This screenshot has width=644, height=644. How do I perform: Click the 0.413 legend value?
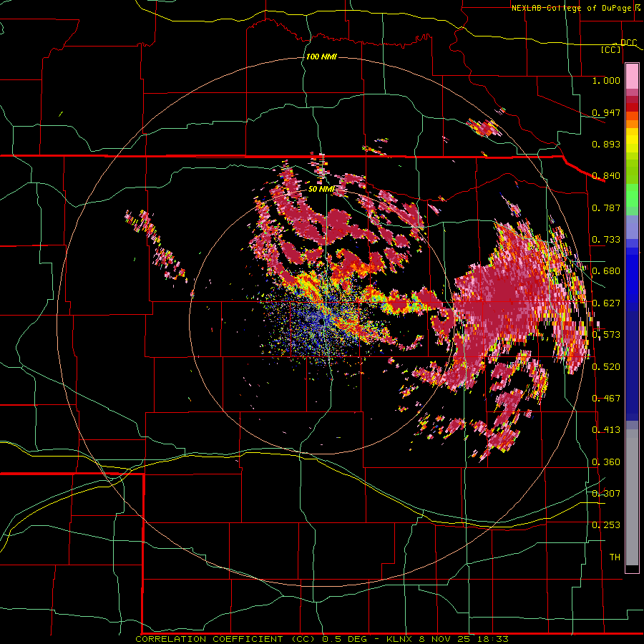click(x=606, y=430)
